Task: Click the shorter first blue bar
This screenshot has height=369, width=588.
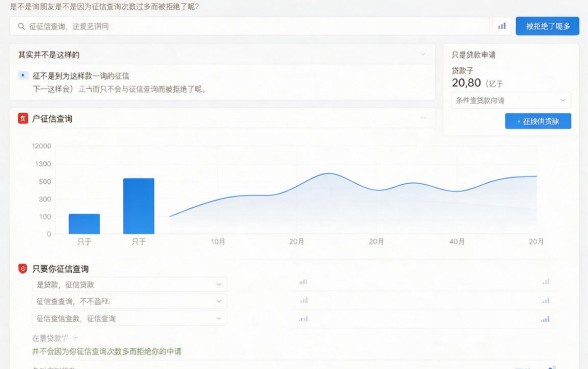Action: 84,224
